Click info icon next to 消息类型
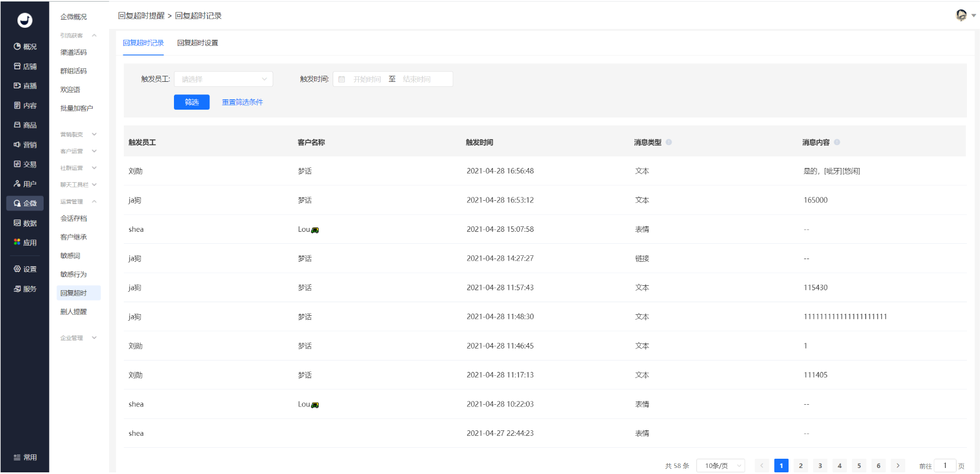The width and height of the screenshot is (980, 474). (x=669, y=142)
